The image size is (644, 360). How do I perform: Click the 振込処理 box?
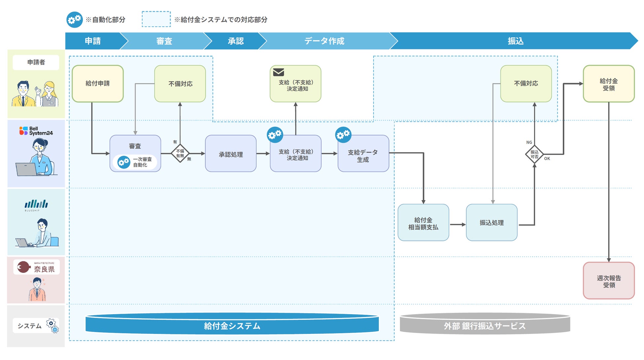[x=491, y=223]
